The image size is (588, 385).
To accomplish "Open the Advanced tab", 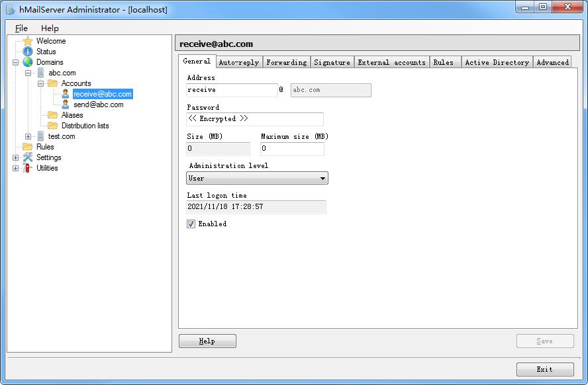I will click(552, 62).
